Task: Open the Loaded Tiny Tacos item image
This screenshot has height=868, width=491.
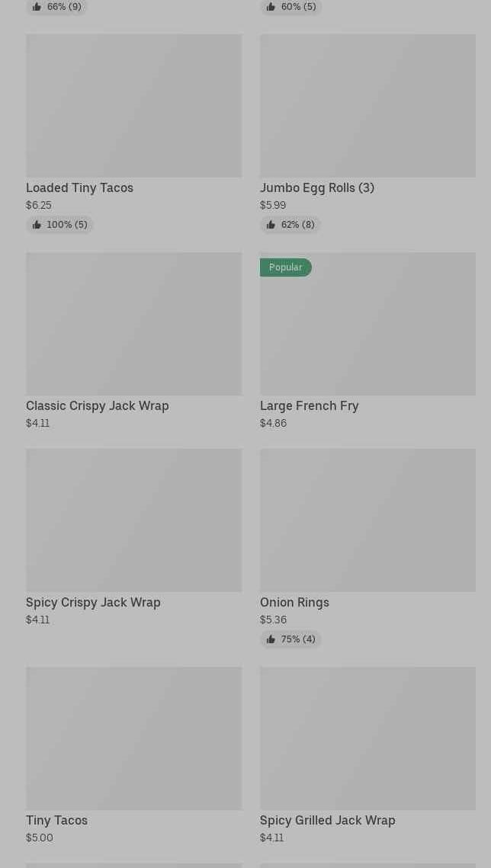Action: click(134, 106)
